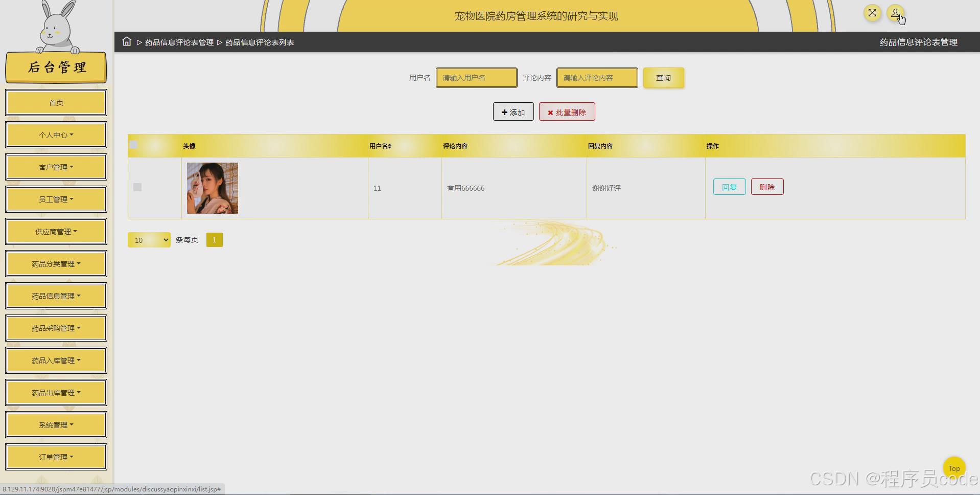Click the rabbit mascot logo
Screen dimensions: 980x495
click(58, 27)
